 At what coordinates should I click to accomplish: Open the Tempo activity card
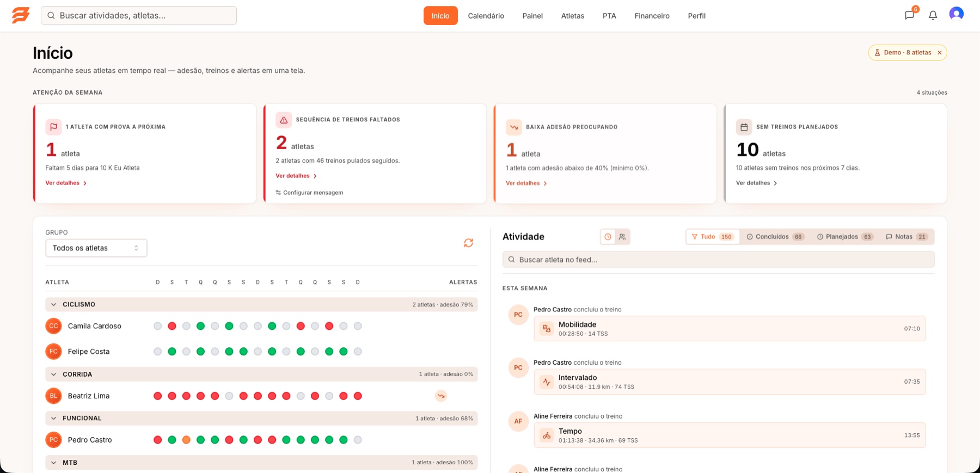pos(730,435)
